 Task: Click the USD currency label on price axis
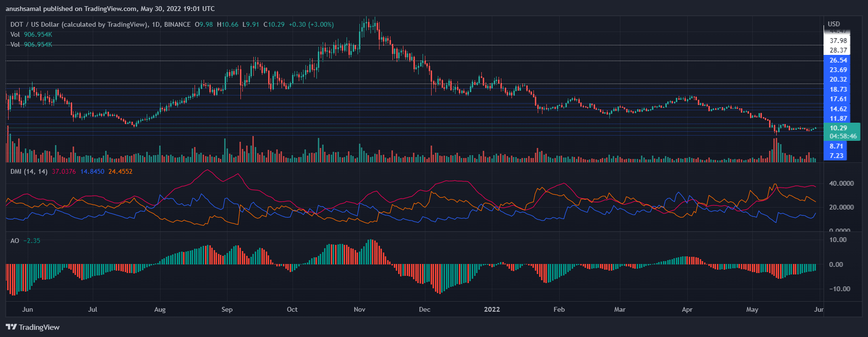point(834,24)
